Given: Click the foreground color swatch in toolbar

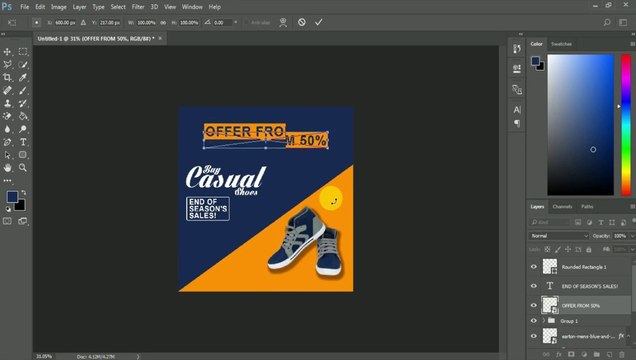Looking at the screenshot, I should tap(12, 197).
